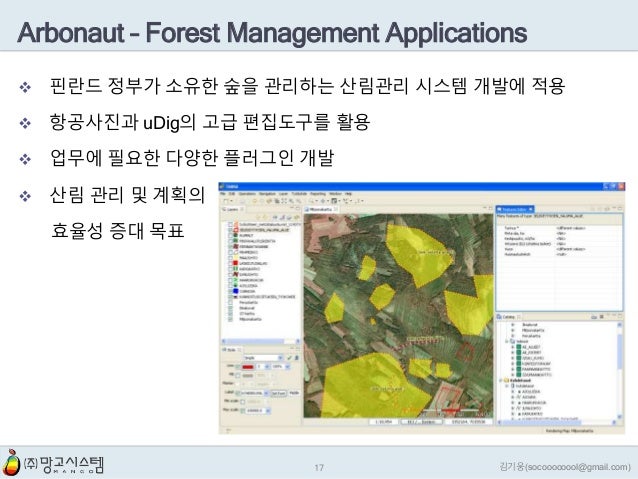Switch to the Catalog view tab
This screenshot has width=638, height=479.
508,317
